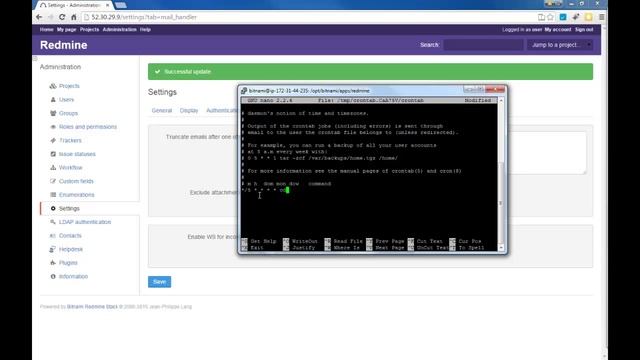The image size is (640, 360).
Task: Open Jump to a project dropdown
Action: 560,45
